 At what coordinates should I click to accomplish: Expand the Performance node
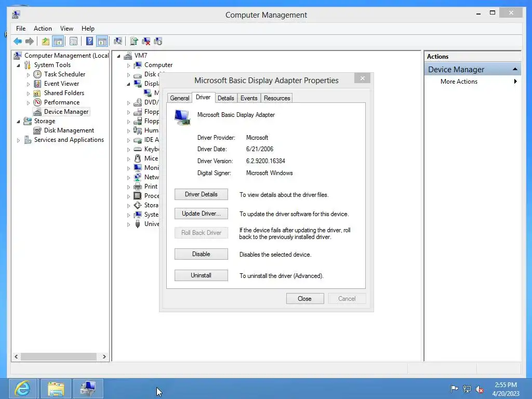[x=28, y=102]
